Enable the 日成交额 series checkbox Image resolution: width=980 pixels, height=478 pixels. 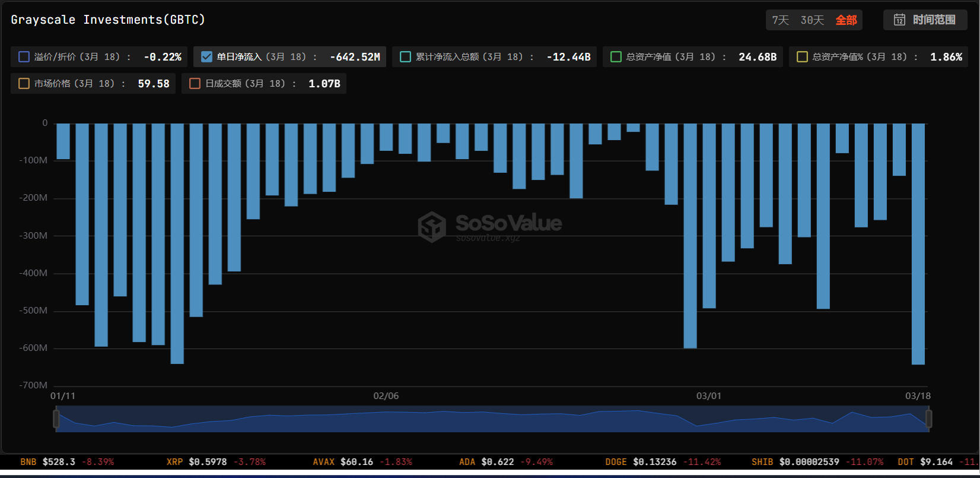tap(195, 84)
